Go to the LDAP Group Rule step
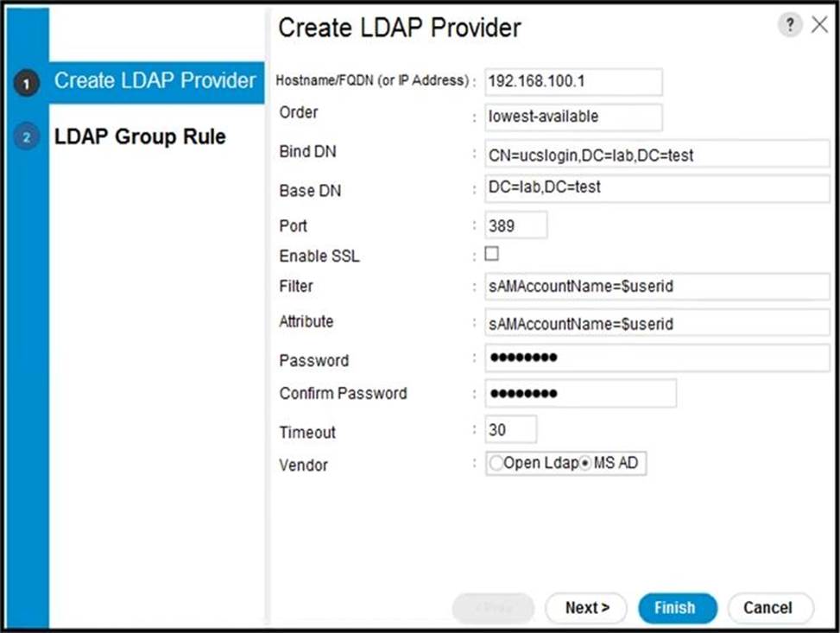 tap(140, 136)
